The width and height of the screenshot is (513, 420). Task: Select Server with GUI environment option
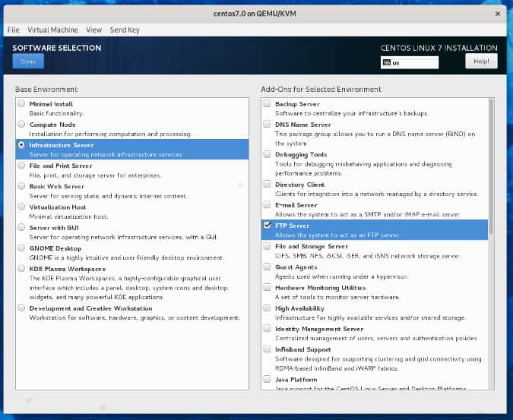tap(21, 227)
